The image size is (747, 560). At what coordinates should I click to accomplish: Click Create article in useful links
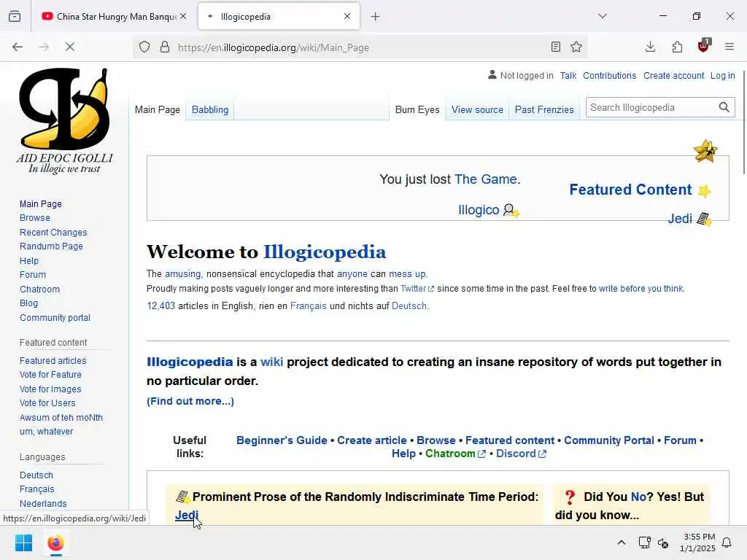(371, 440)
